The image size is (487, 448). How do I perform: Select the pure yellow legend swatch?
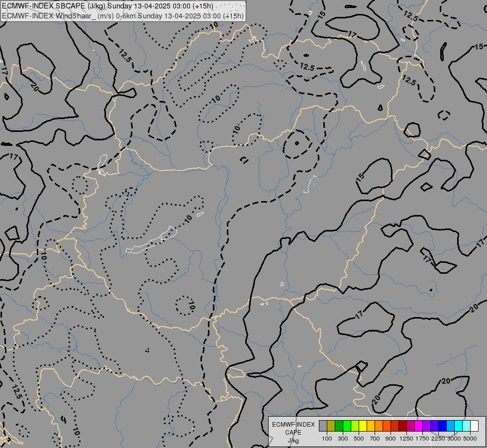click(363, 426)
